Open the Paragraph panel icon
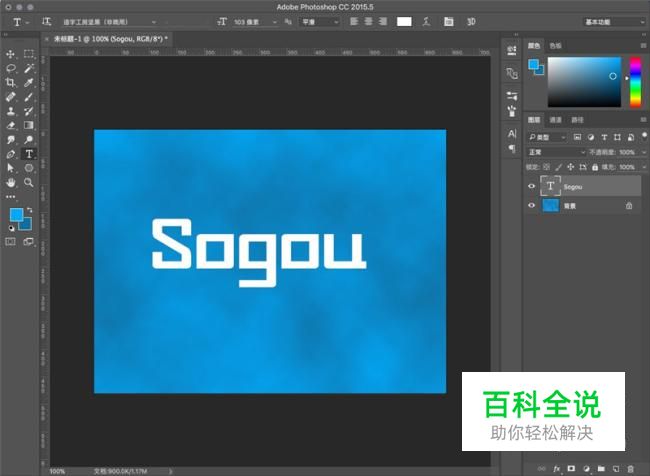This screenshot has height=476, width=650. [x=512, y=148]
